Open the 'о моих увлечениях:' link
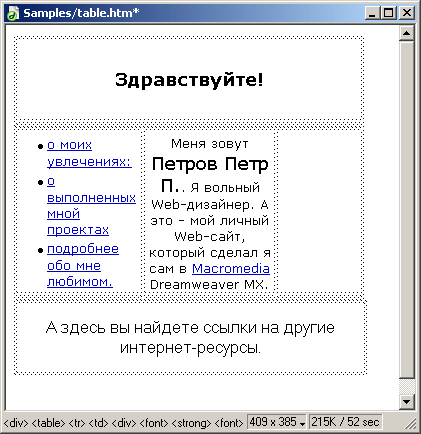The height and width of the screenshot is (434, 421). (x=89, y=153)
